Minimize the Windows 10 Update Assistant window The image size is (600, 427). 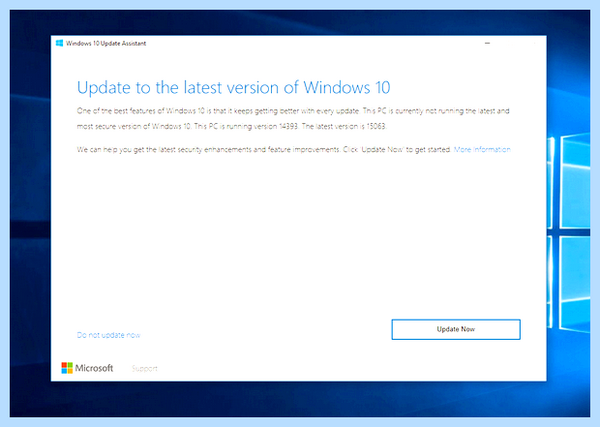click(487, 43)
